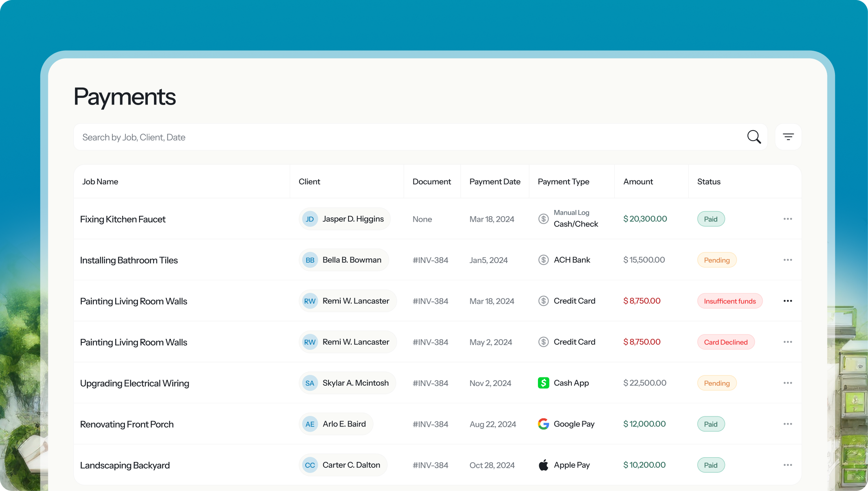The height and width of the screenshot is (491, 868).
Task: Click the amount $ 15,500.00
Action: click(x=644, y=260)
